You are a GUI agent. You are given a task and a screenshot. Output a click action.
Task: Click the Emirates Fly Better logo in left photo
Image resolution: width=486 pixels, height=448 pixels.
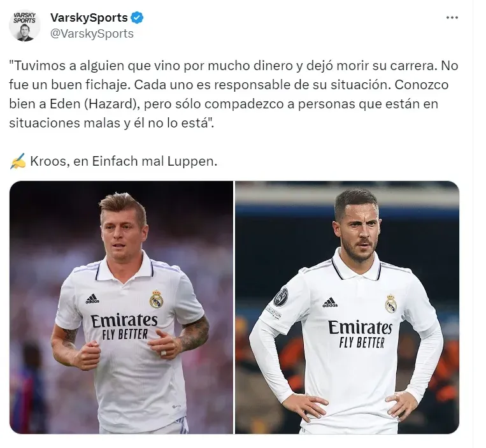pyautogui.click(x=124, y=327)
